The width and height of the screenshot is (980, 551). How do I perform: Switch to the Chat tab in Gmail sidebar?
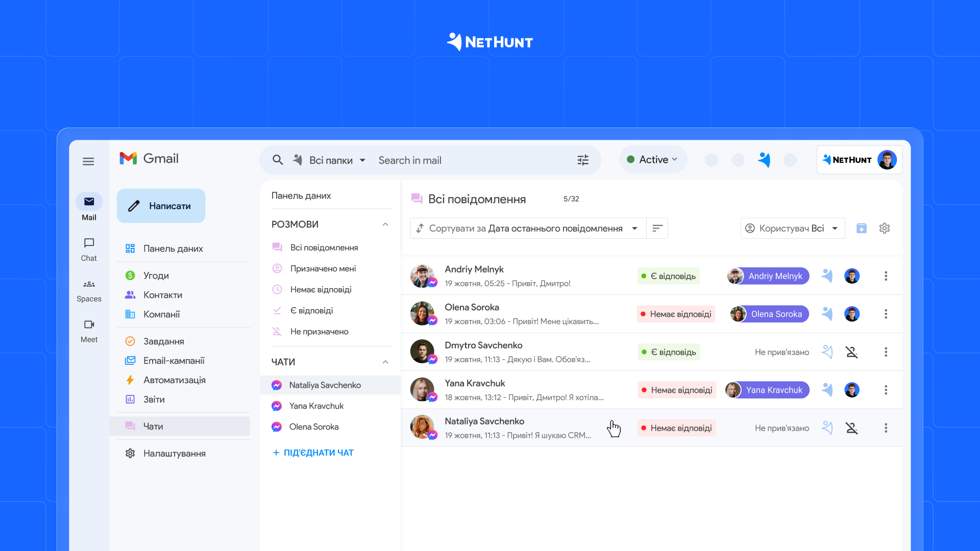click(88, 249)
